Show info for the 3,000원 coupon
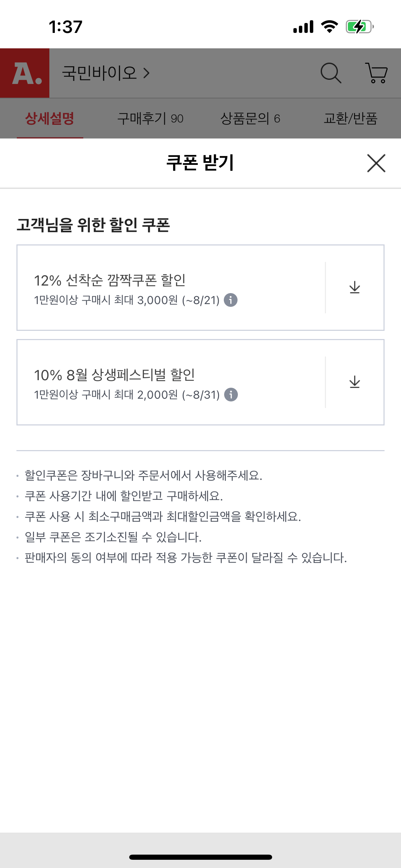Image resolution: width=401 pixels, height=868 pixels. click(231, 300)
